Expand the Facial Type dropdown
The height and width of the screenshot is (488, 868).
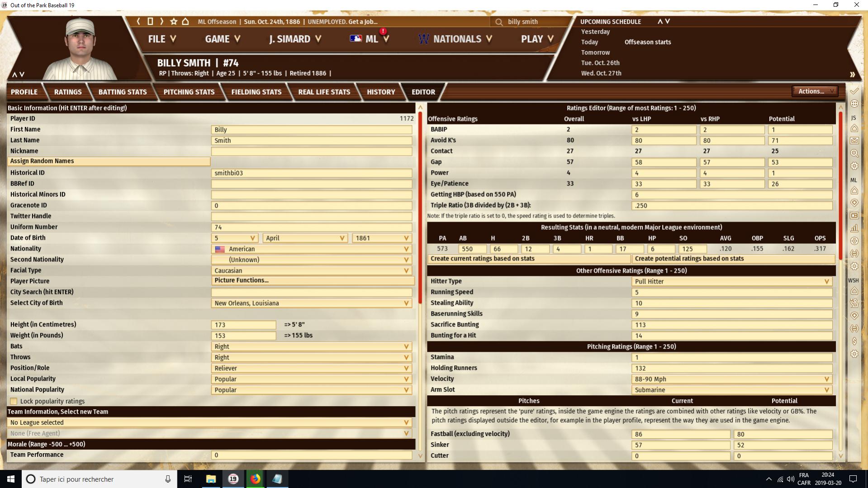click(x=312, y=270)
